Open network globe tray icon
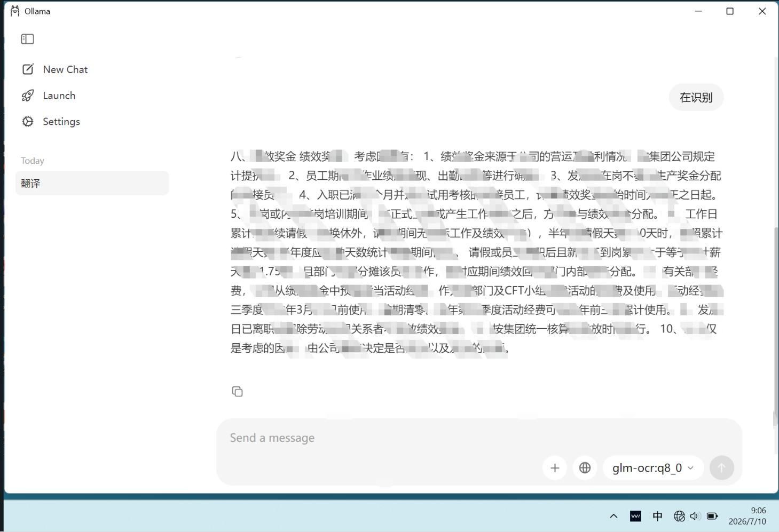This screenshot has height=532, width=779. point(679,516)
